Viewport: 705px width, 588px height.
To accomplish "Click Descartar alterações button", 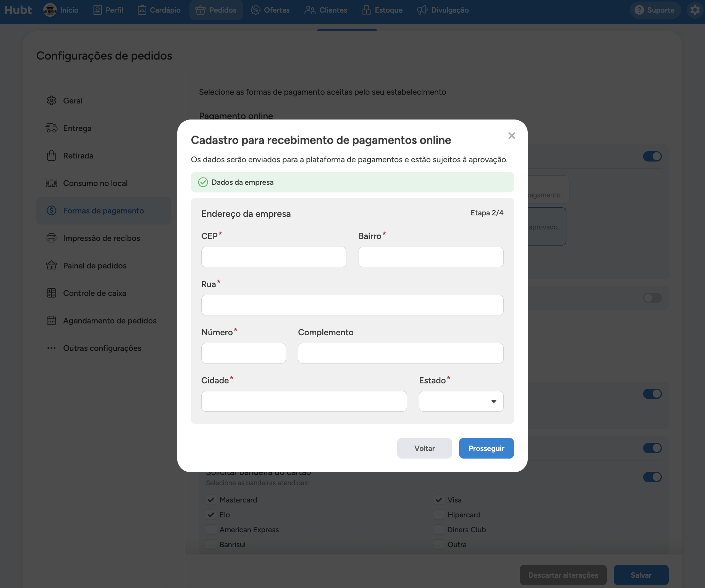I will tap(563, 575).
